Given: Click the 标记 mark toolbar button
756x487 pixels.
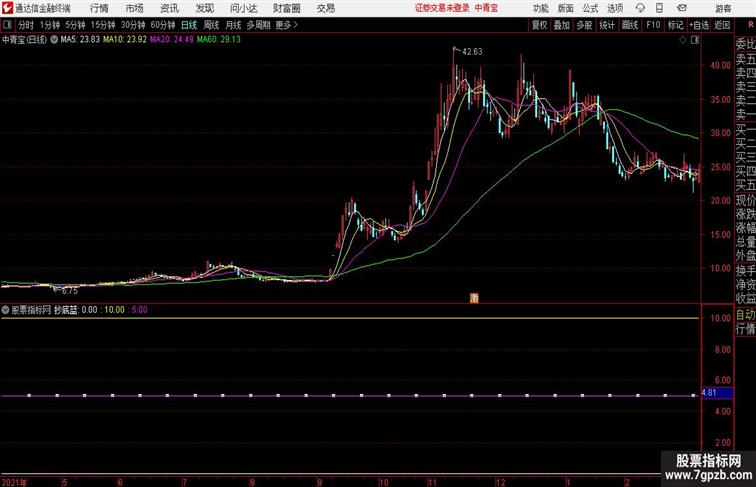Looking at the screenshot, I should point(675,25).
